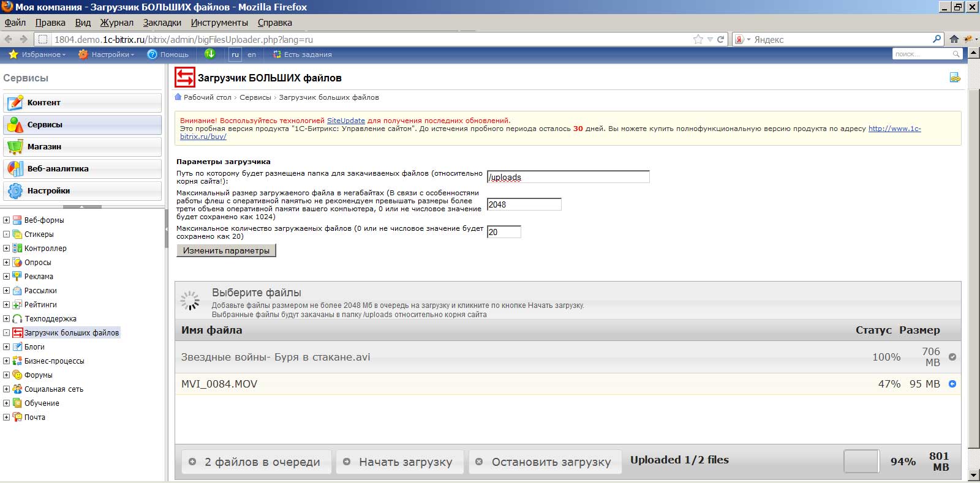Click the reload page icon in address bar

pos(721,39)
